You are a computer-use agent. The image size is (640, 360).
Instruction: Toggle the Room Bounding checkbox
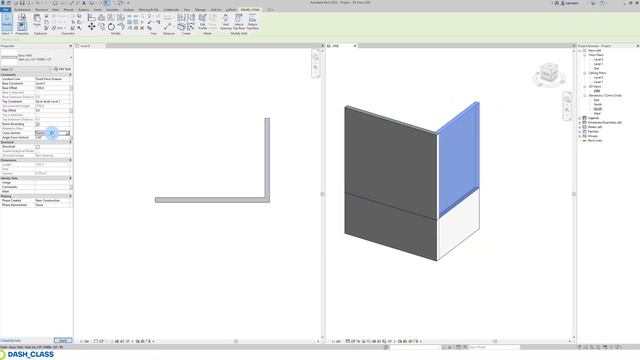pyautogui.click(x=38, y=124)
